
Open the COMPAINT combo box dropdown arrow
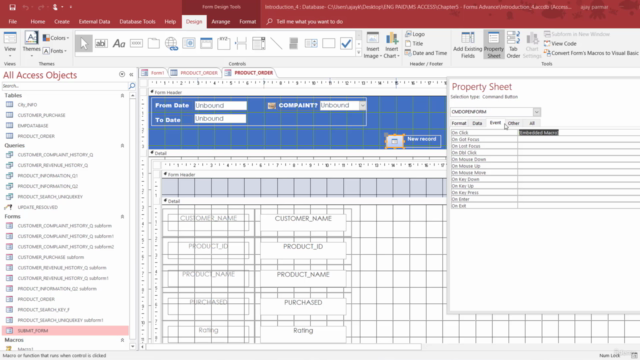click(x=362, y=105)
